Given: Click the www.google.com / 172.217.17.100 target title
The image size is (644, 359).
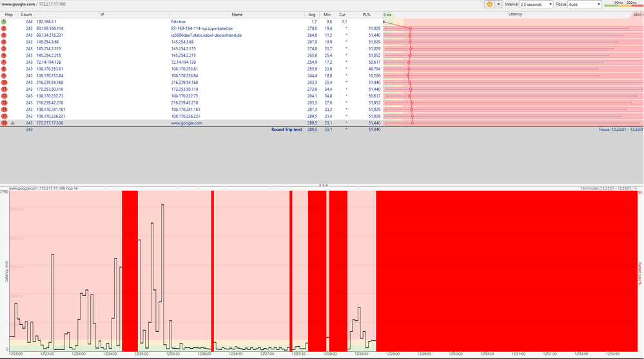Looking at the screenshot, I should (x=34, y=4).
